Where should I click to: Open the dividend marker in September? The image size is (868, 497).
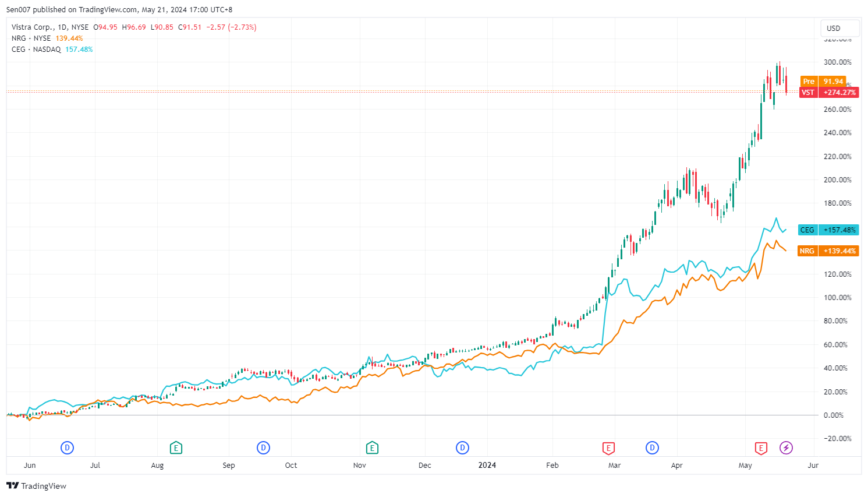(x=264, y=447)
